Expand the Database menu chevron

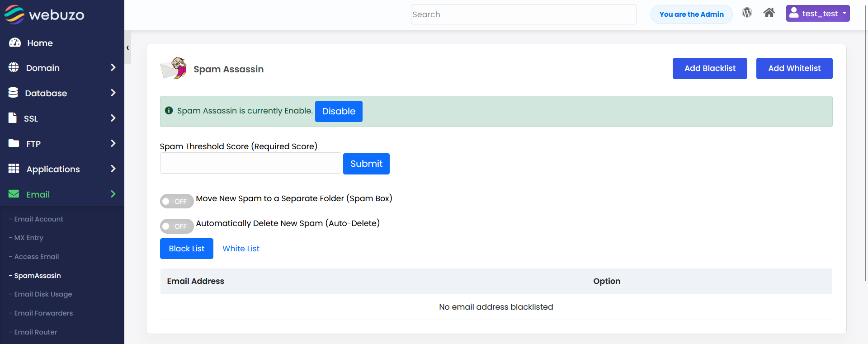[113, 93]
